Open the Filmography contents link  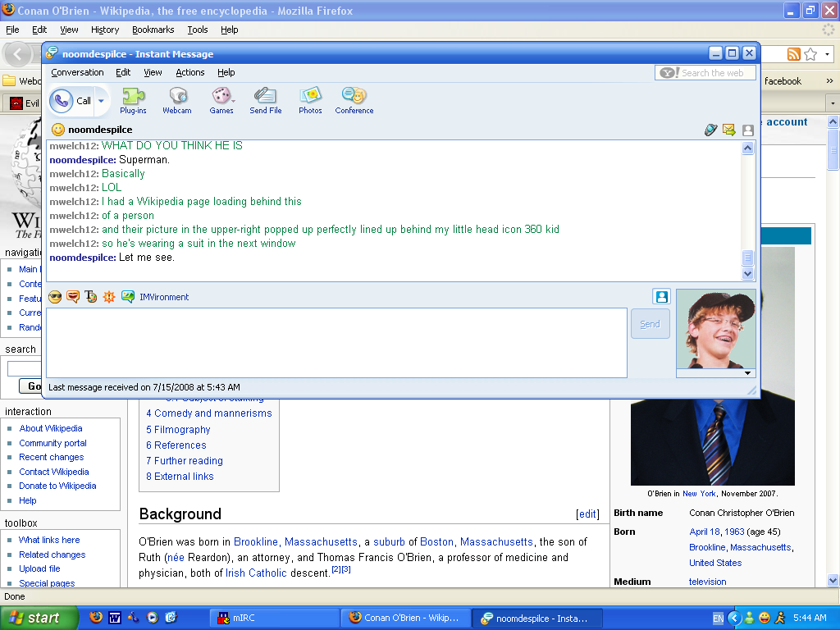(178, 430)
